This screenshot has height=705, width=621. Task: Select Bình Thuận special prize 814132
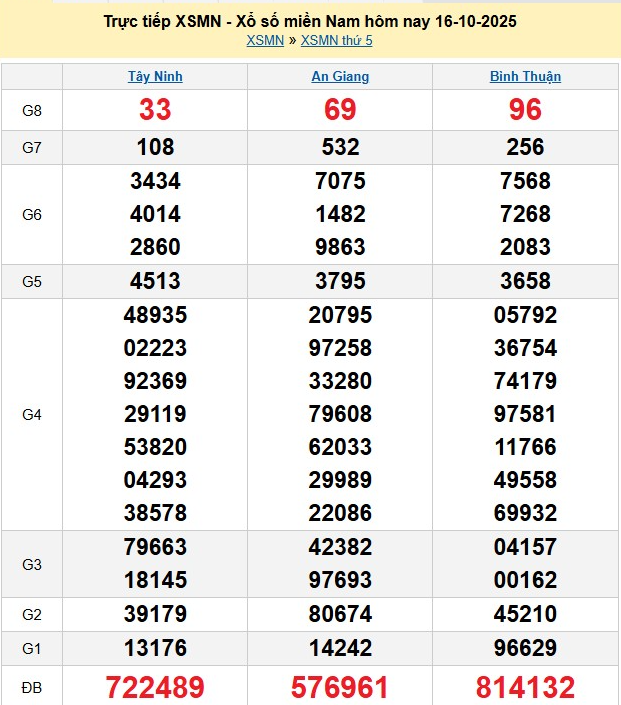(x=525, y=687)
